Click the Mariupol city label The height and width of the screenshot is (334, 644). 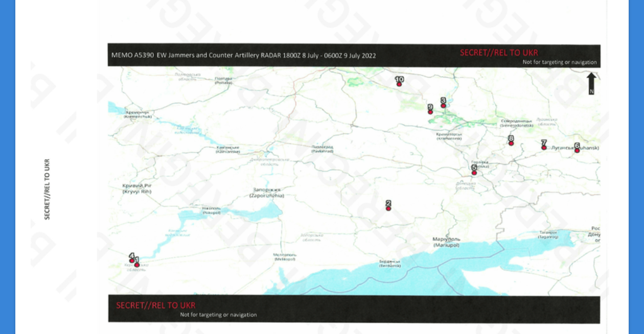446,242
